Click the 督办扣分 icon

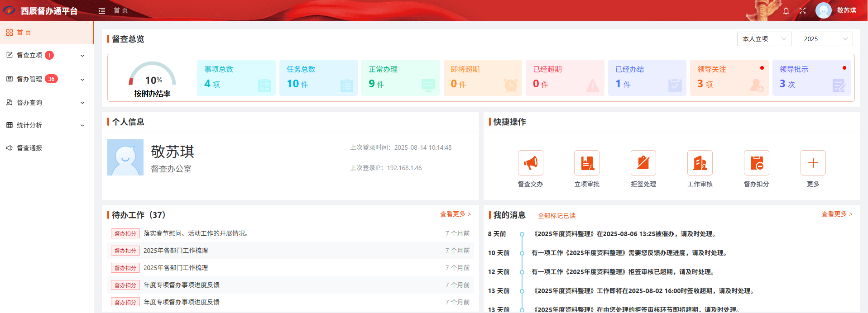757,163
